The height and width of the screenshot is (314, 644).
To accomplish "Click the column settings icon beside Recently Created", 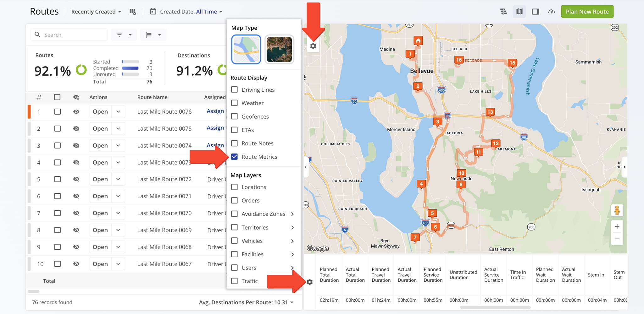I will (x=133, y=12).
